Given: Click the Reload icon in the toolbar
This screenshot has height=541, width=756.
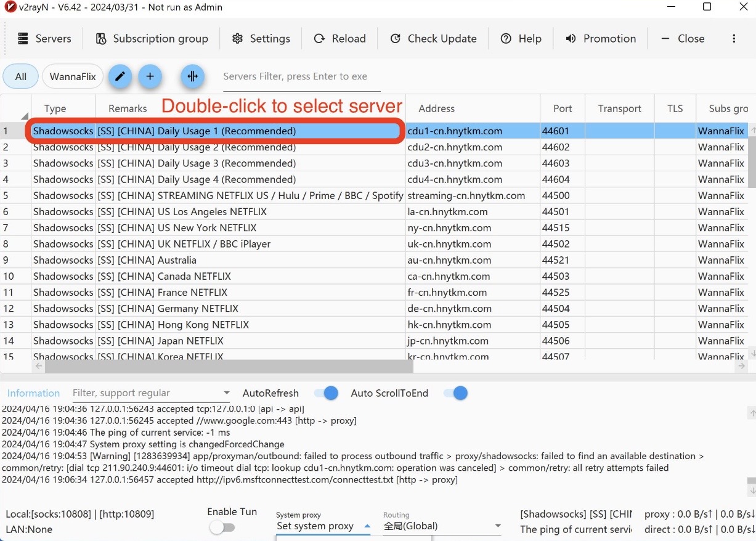Looking at the screenshot, I should pos(319,38).
